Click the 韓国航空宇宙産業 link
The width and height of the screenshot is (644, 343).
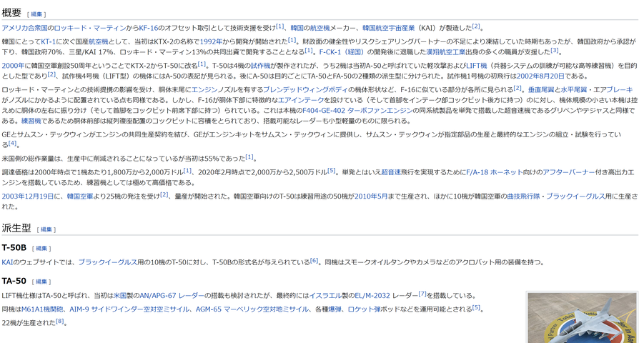tap(389, 28)
